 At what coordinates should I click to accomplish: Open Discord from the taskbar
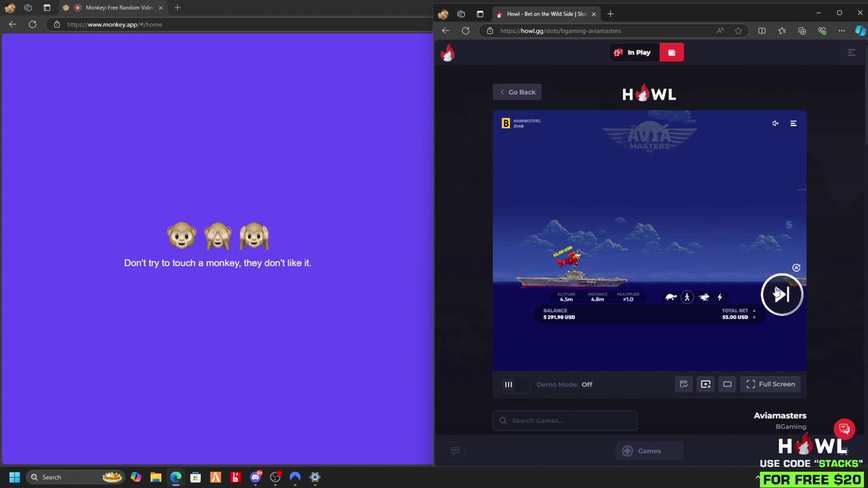pyautogui.click(x=256, y=477)
